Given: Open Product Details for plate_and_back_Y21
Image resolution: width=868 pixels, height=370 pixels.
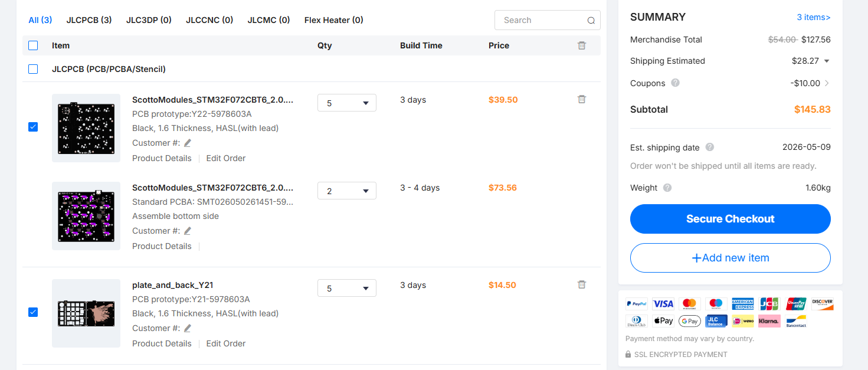Looking at the screenshot, I should pyautogui.click(x=162, y=343).
